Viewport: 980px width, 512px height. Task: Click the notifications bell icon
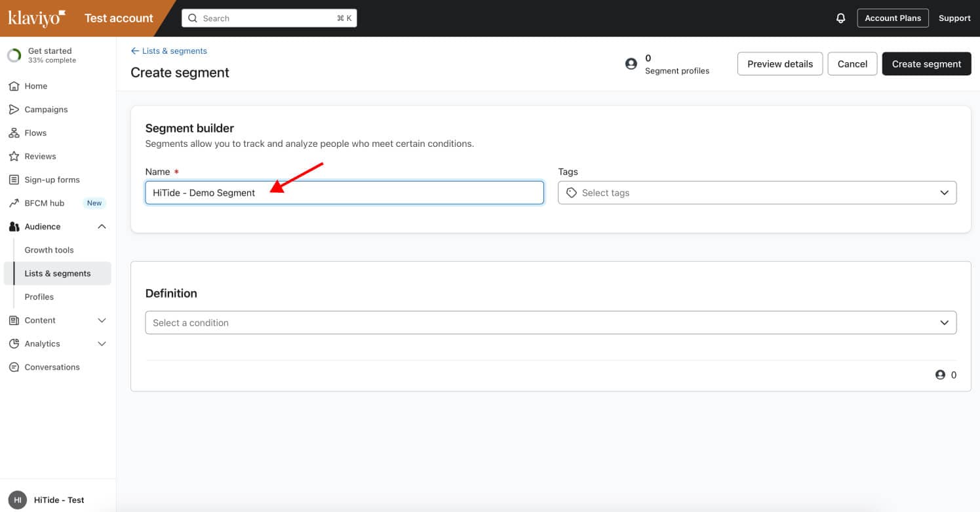coord(840,18)
